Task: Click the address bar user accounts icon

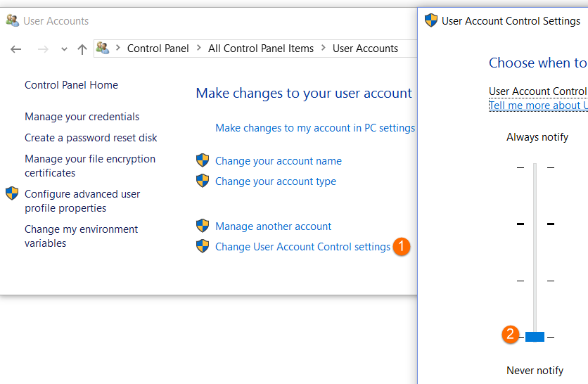Action: point(103,48)
